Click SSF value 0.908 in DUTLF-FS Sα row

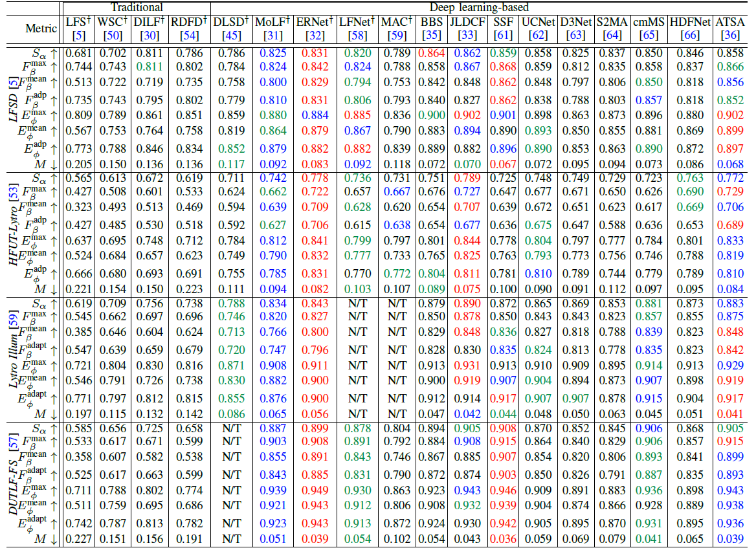(503, 428)
